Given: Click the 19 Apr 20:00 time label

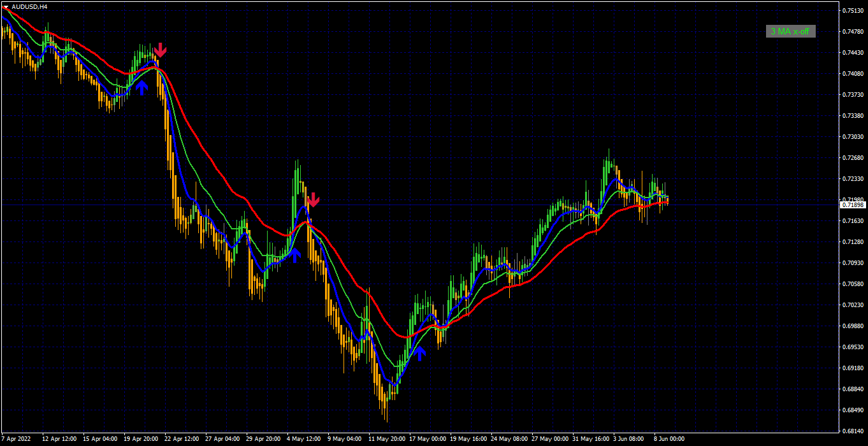Looking at the screenshot, I should [141, 439].
